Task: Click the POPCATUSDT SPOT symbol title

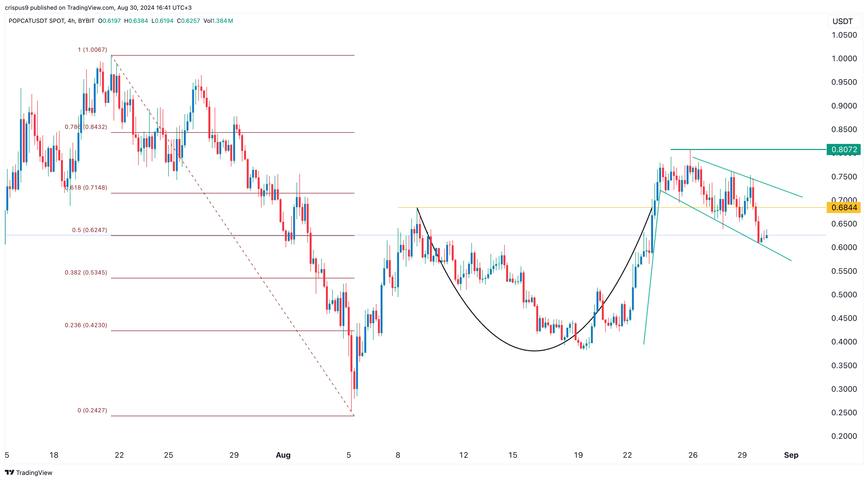Action: pyautogui.click(x=36, y=21)
